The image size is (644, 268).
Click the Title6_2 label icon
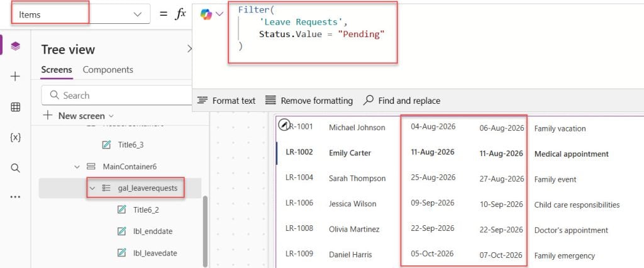[x=121, y=209]
